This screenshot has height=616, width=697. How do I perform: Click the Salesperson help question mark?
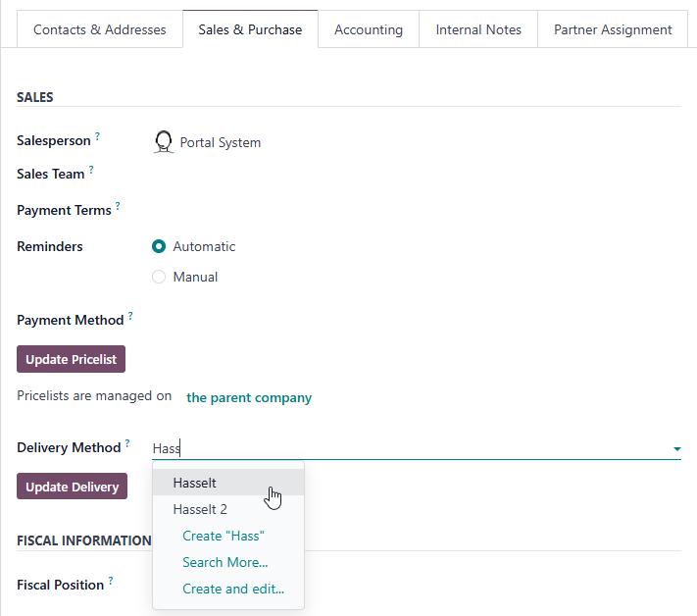click(98, 137)
